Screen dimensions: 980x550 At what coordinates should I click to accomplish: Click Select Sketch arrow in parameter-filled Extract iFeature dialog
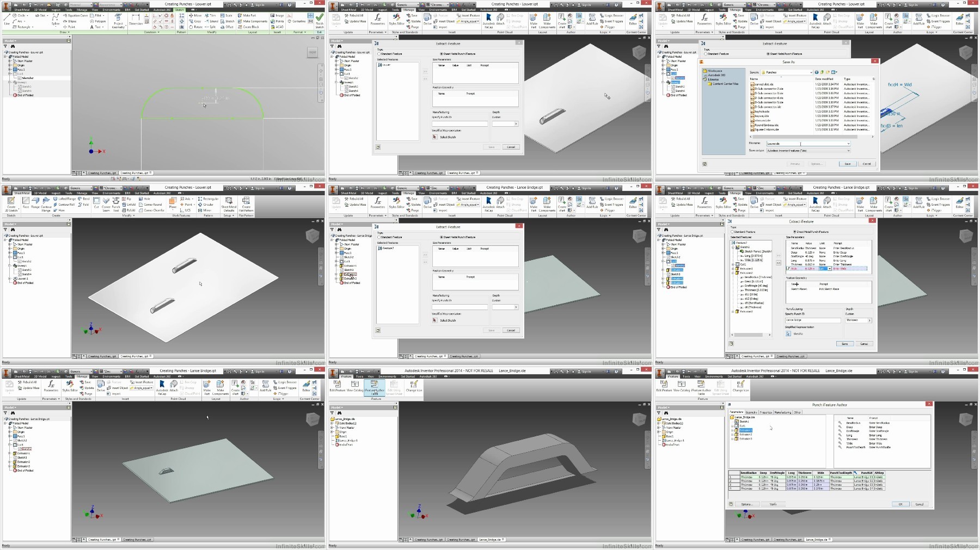pyautogui.click(x=788, y=333)
